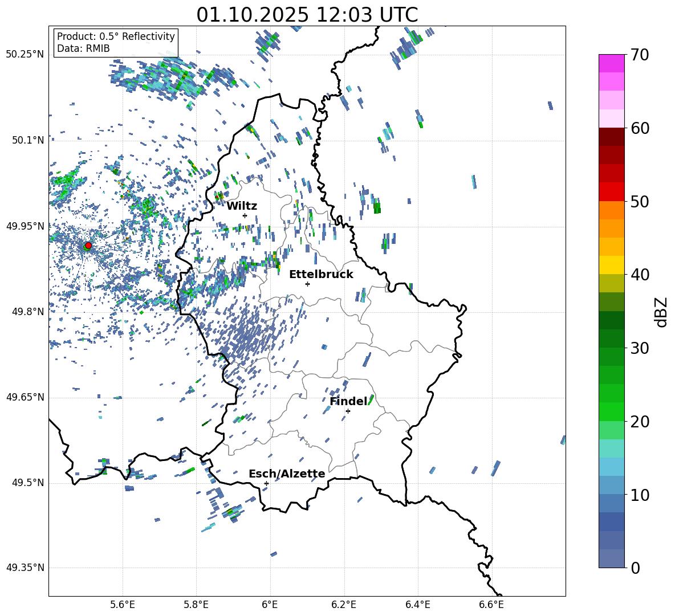
Task: Click the bright green colorbar segment above 20
Action: click(x=612, y=411)
